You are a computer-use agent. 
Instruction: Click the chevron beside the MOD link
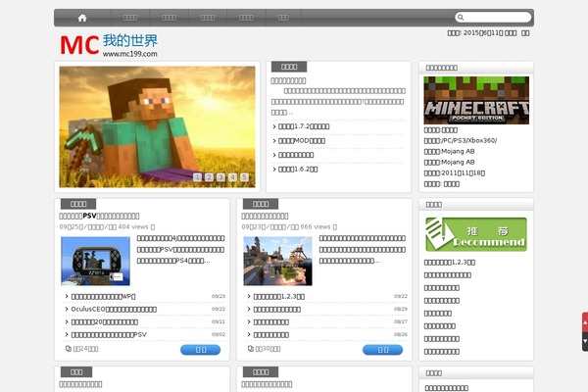click(x=274, y=141)
